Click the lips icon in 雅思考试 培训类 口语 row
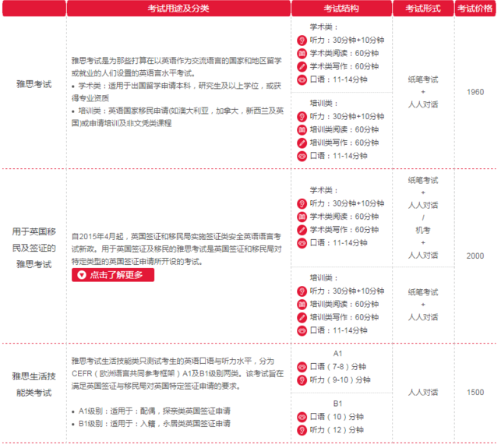 [302, 156]
